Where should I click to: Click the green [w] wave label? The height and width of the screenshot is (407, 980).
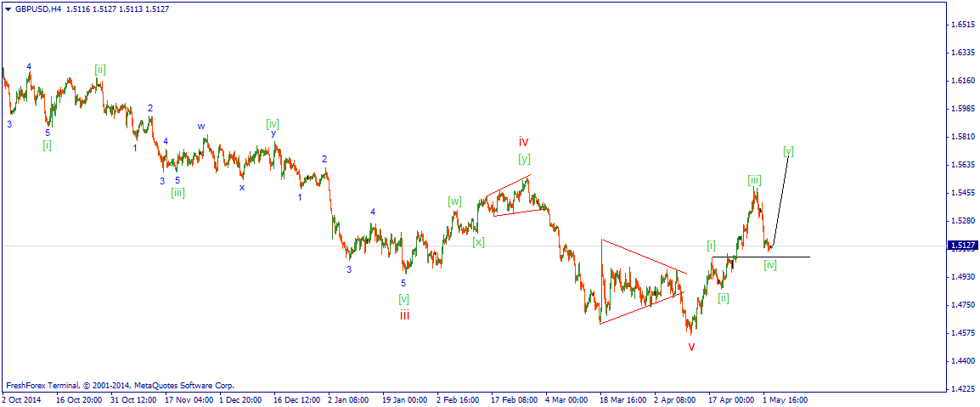pos(454,201)
